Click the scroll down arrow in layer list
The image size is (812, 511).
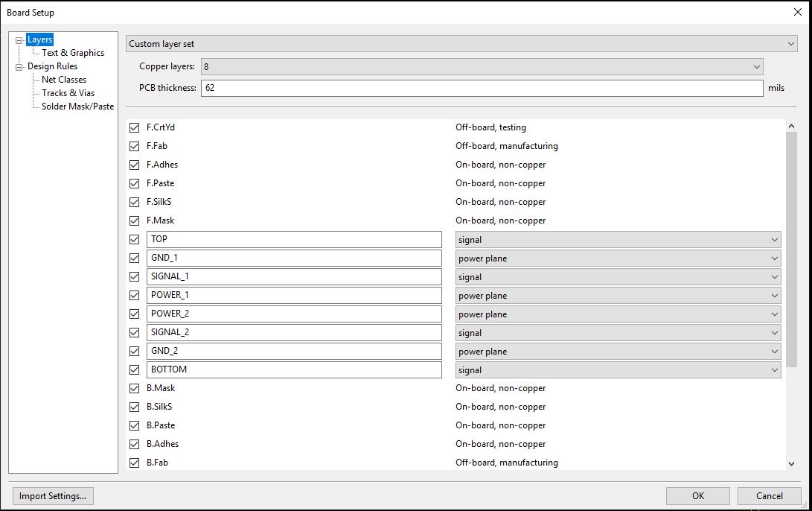click(x=791, y=464)
